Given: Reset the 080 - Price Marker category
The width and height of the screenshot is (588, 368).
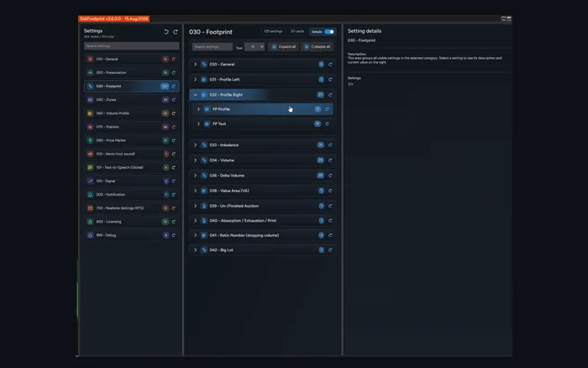Looking at the screenshot, I should 174,140.
